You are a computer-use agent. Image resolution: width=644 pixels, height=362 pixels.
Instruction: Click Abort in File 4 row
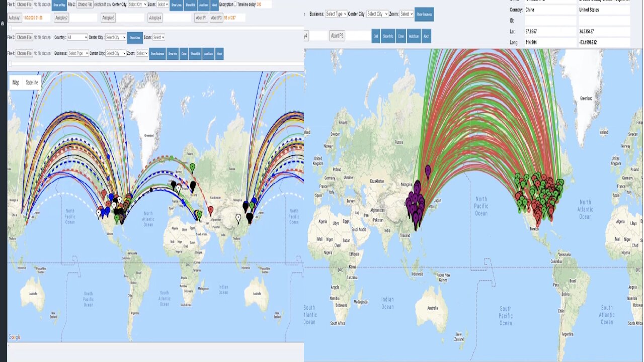tap(219, 54)
